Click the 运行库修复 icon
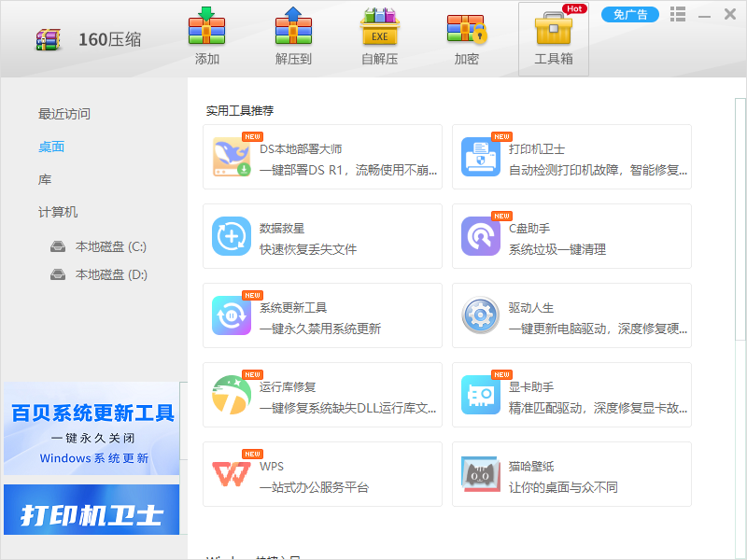This screenshot has height=560, width=747. (232, 395)
